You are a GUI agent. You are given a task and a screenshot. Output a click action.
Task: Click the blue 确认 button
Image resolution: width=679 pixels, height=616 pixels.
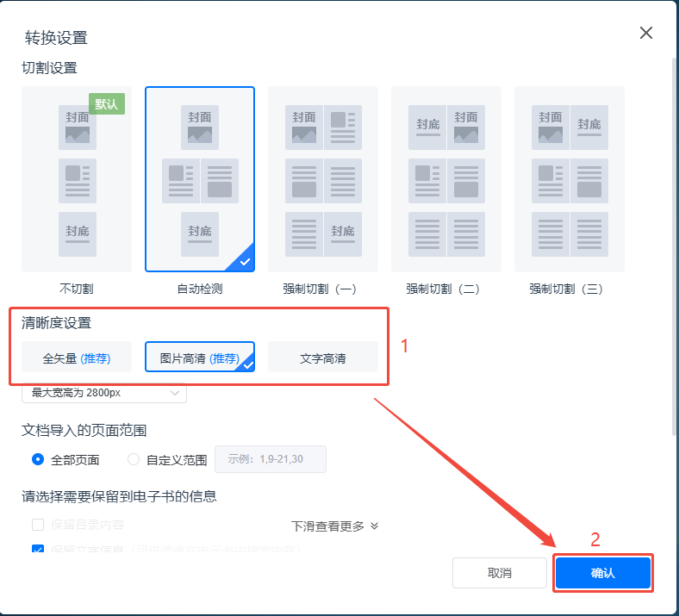pyautogui.click(x=602, y=573)
